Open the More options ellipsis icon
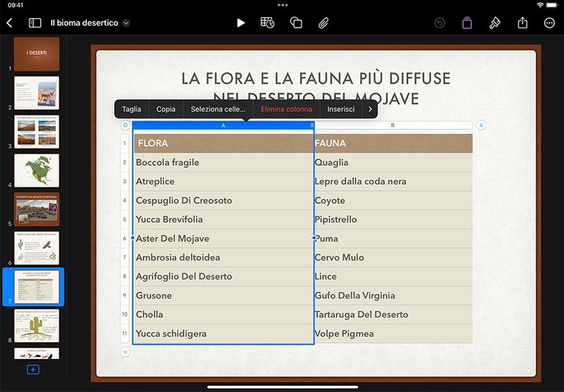 click(549, 23)
